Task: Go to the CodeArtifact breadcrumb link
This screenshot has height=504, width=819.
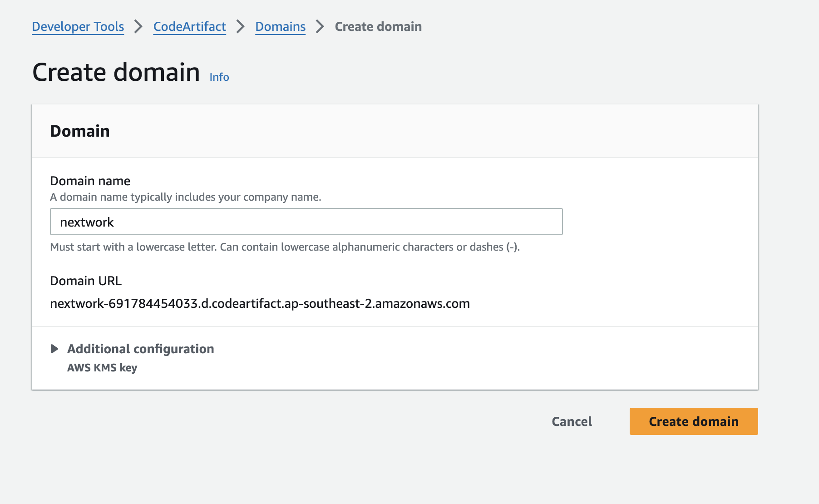Action: point(189,27)
